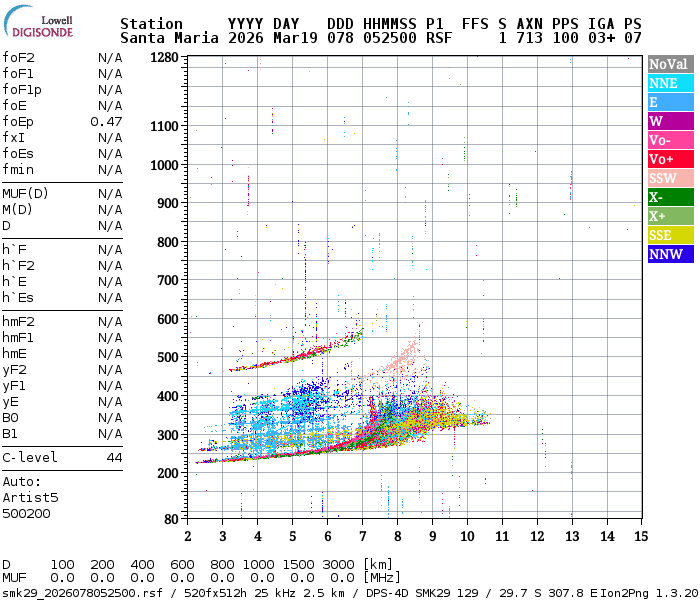
Task: Choose the Vo+ red legend swatch
Action: [670, 159]
